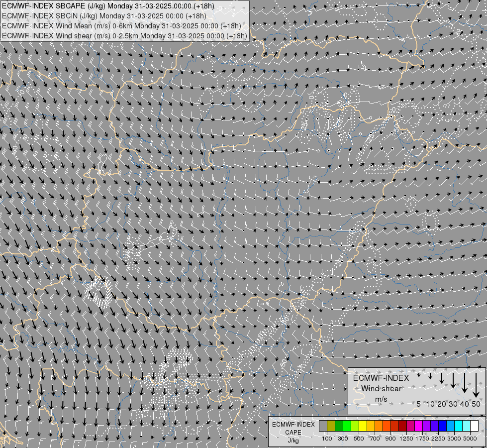Click the dark green CAPE swatch
Image resolution: width=487 pixels, height=448 pixels.
click(x=339, y=426)
